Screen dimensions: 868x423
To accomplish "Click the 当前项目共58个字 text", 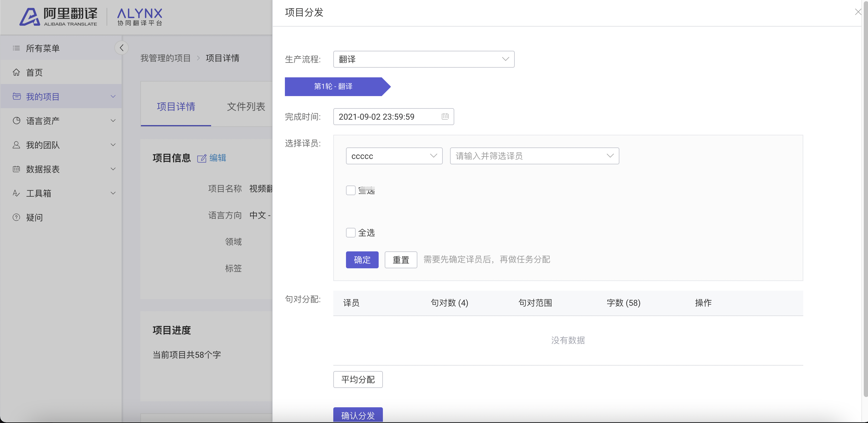I will pos(187,355).
